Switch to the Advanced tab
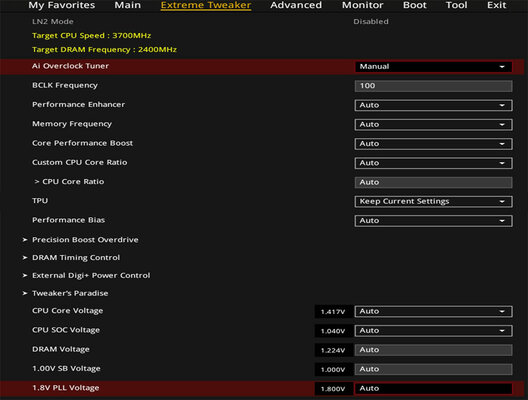The image size is (528, 400). [296, 5]
